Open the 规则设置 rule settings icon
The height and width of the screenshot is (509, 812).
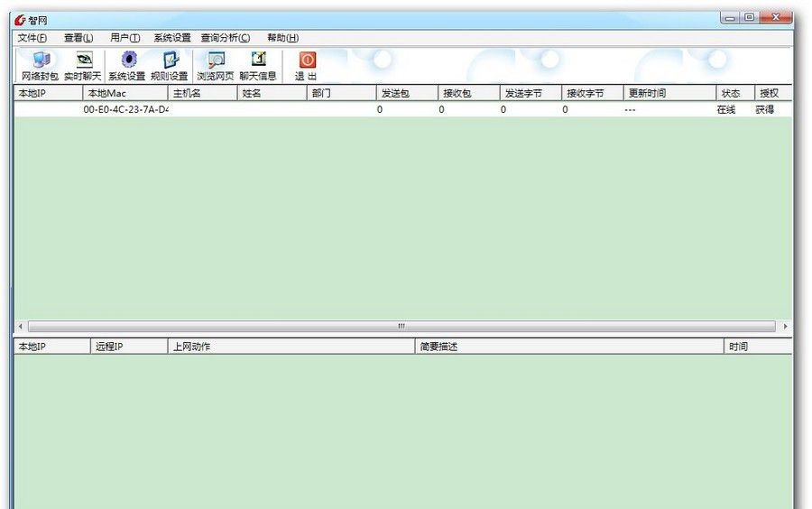tap(170, 66)
